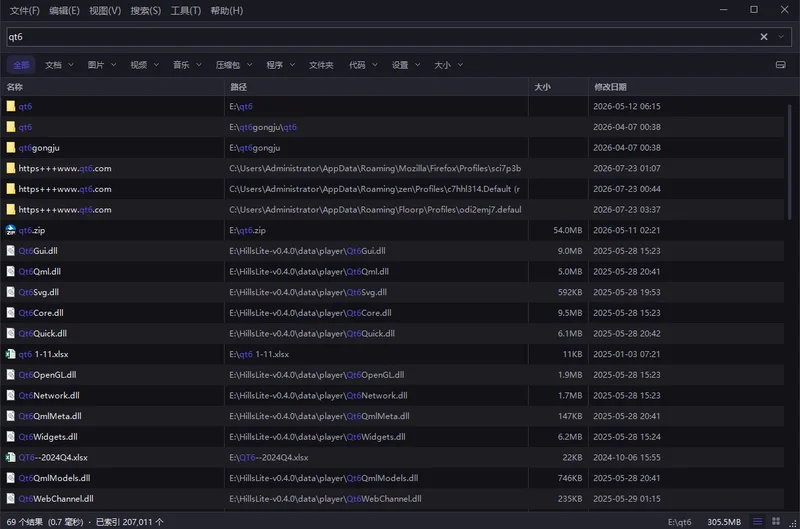The height and width of the screenshot is (529, 800).
Task: Click the Excel icon of qt6 1-11.xlsx
Action: pos(10,354)
